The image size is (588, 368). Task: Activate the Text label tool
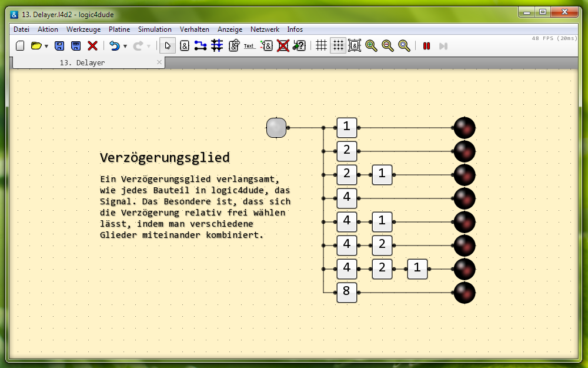pyautogui.click(x=249, y=46)
